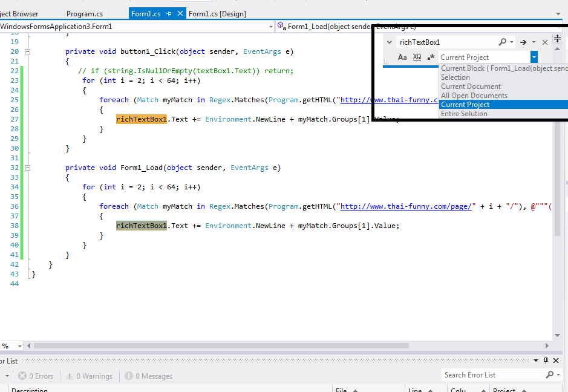Expand replace mode with the chevron toggle
Screen dimensions: 568x392
click(x=389, y=42)
